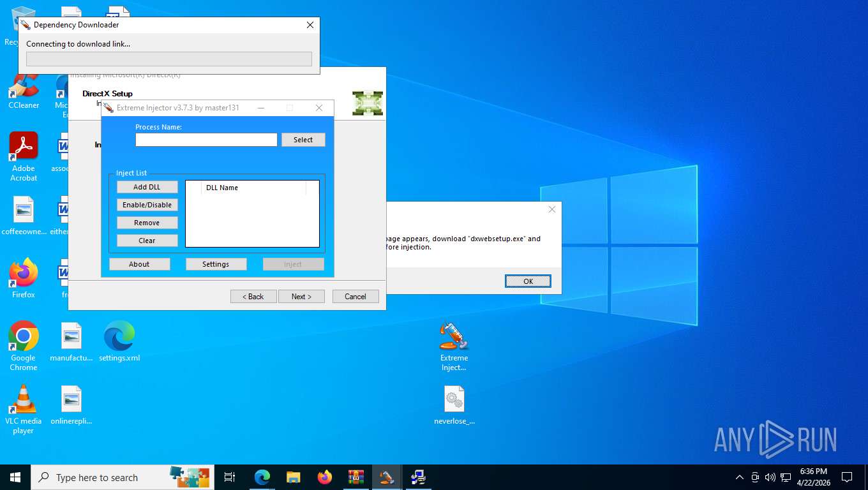Open Extreme Injector Settings
This screenshot has width=868, height=490.
pyautogui.click(x=216, y=264)
